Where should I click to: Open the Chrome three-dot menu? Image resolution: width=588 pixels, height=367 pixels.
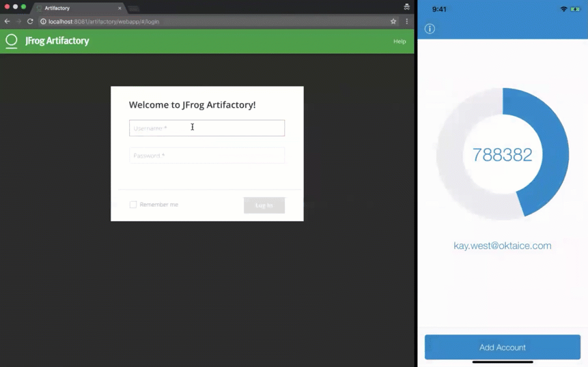[x=407, y=21]
